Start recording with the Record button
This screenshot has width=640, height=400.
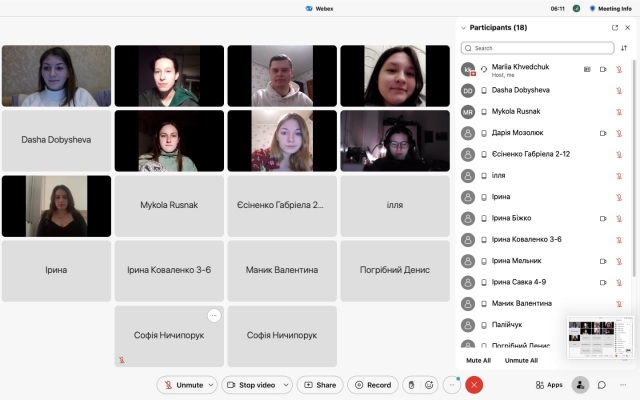(373, 385)
